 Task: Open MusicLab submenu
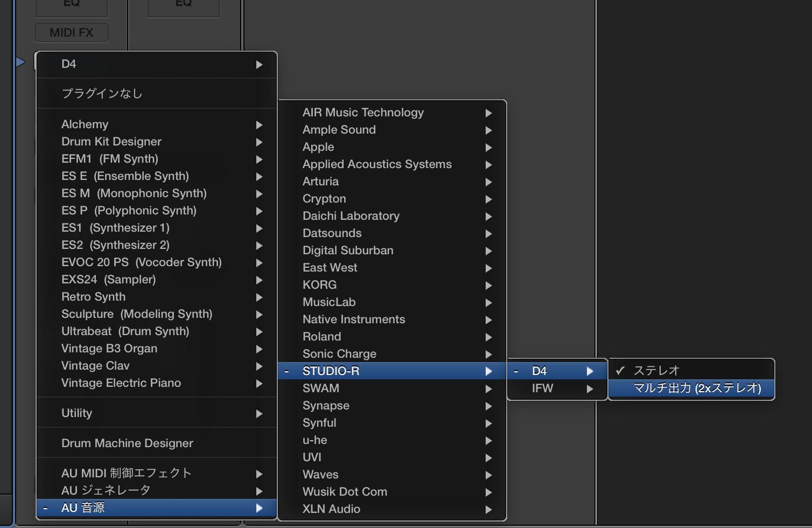tap(393, 302)
